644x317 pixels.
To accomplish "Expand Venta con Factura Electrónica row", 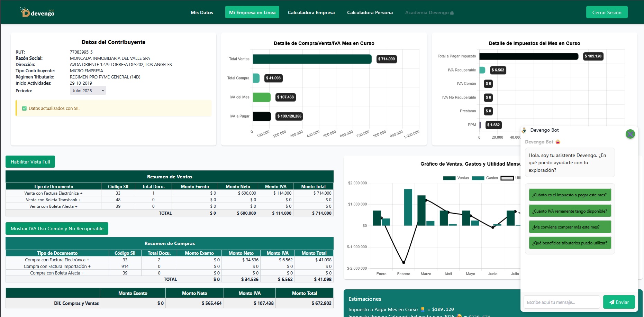I will 53,193.
